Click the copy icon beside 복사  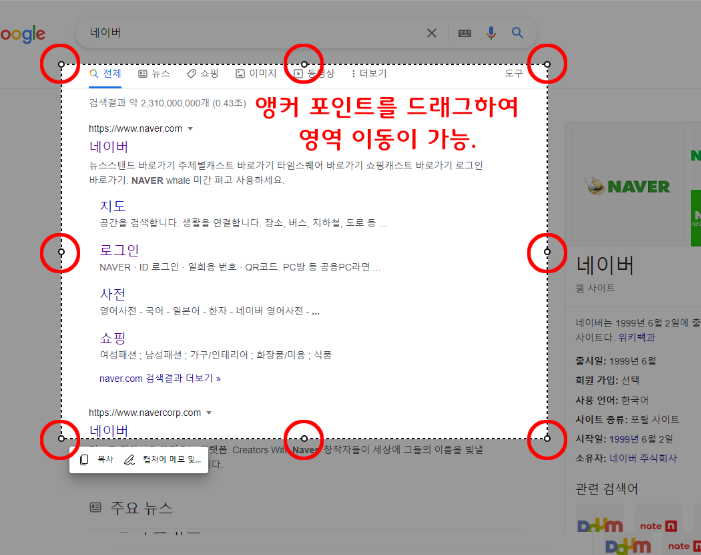(x=84, y=459)
